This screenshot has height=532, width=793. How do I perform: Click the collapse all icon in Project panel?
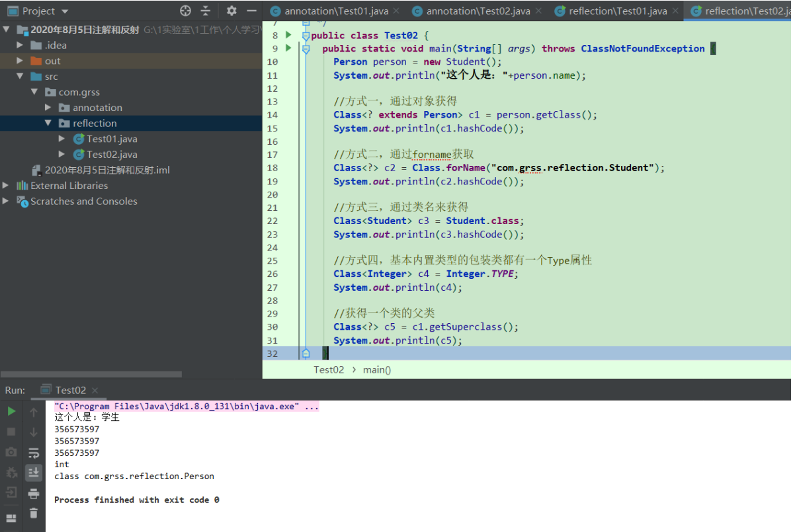[205, 11]
